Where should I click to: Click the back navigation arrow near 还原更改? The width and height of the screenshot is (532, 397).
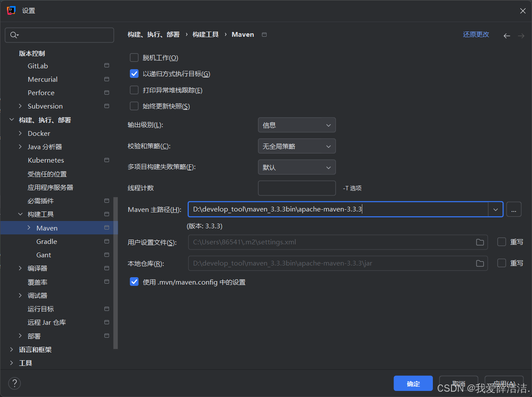point(506,35)
